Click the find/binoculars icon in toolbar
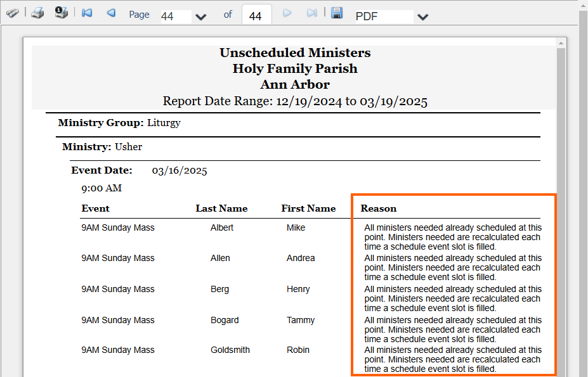This screenshot has height=377, width=588. tap(13, 13)
